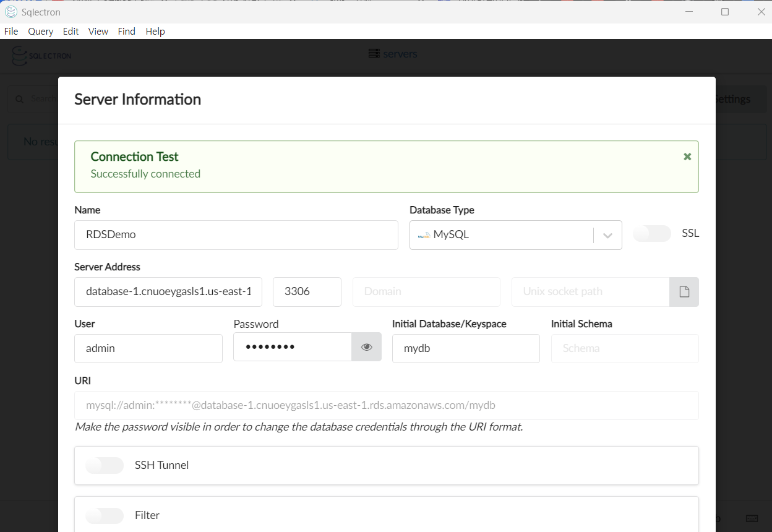Enable the SSL toggle
Viewport: 772px width, 532px height.
(x=653, y=233)
